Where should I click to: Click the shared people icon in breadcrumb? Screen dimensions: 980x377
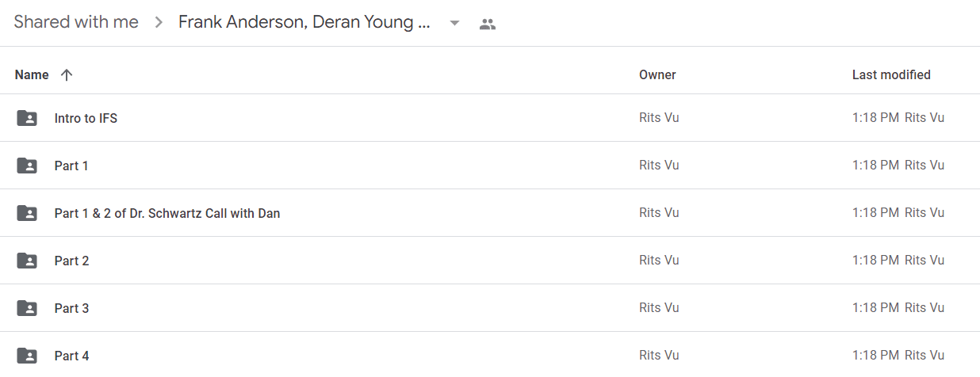click(x=488, y=24)
